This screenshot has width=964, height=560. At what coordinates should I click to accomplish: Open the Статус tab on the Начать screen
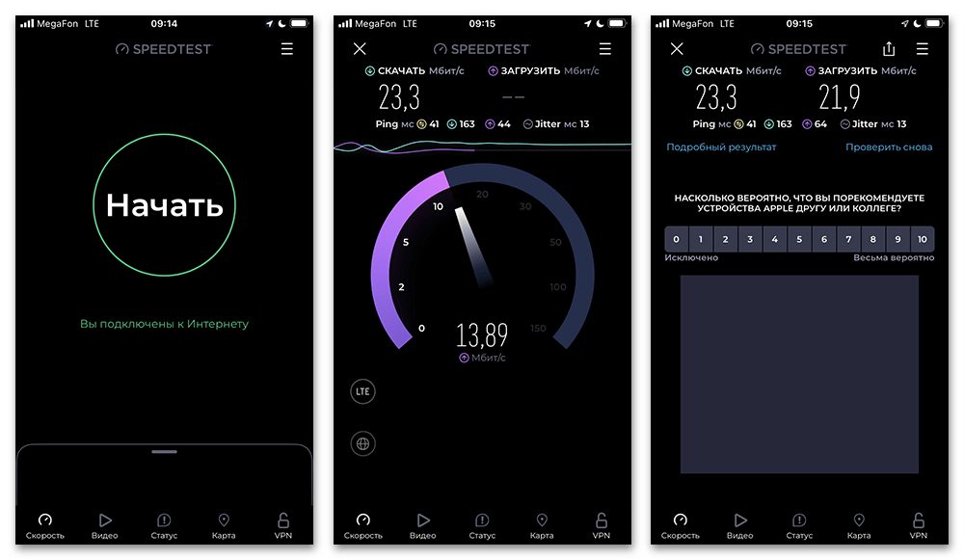click(164, 526)
